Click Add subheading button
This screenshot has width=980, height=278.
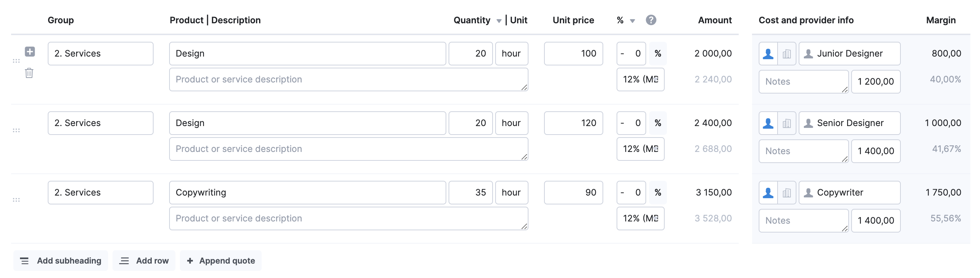click(60, 261)
